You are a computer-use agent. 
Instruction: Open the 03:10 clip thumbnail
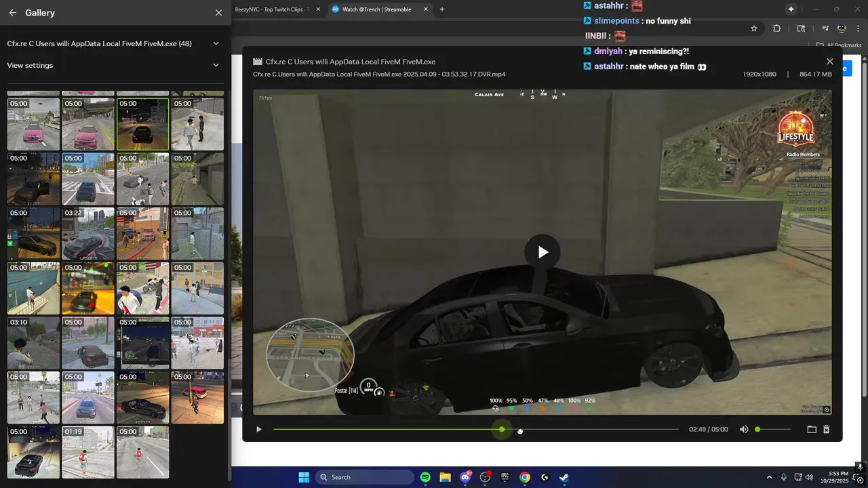[33, 343]
